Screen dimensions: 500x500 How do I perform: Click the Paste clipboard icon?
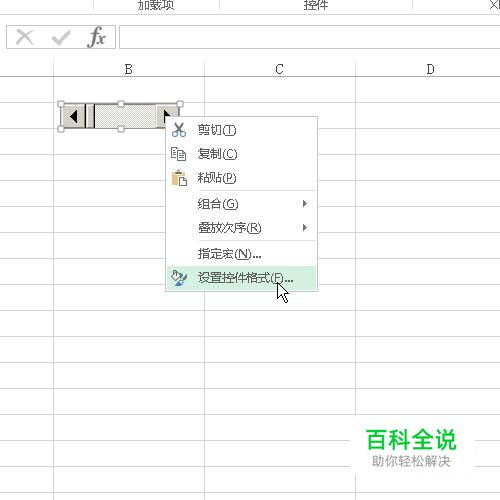pos(179,178)
